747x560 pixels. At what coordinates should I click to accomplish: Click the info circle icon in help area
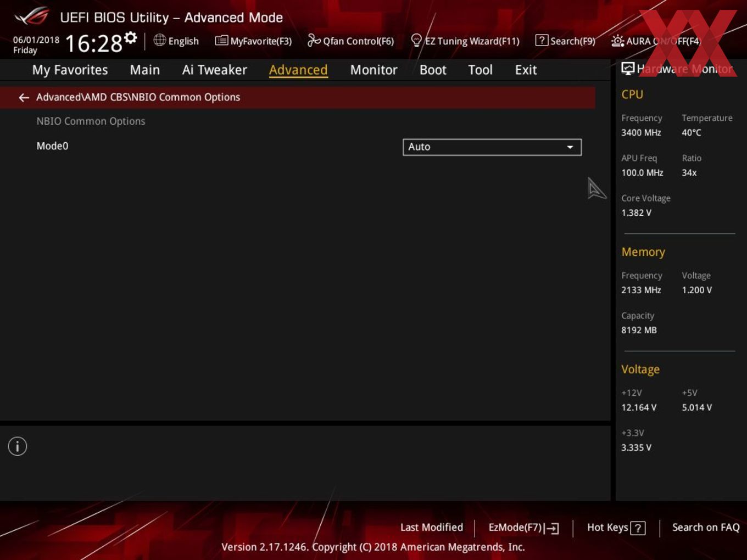18,446
